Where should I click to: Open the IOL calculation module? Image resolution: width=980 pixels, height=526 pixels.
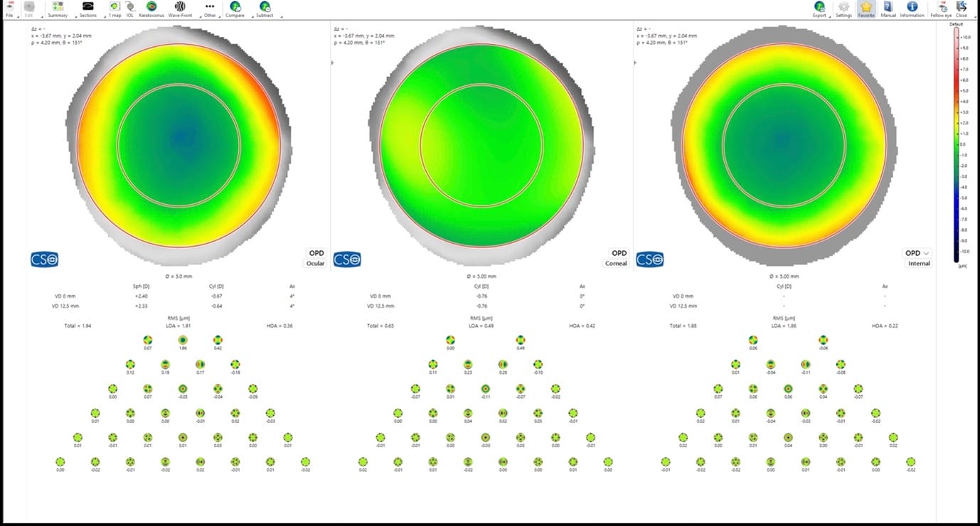[x=129, y=9]
